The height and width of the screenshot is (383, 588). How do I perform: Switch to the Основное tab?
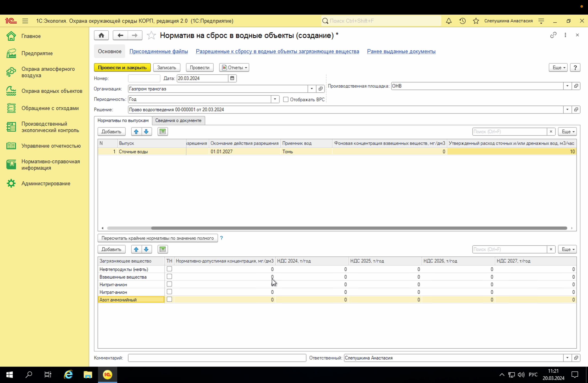(110, 51)
